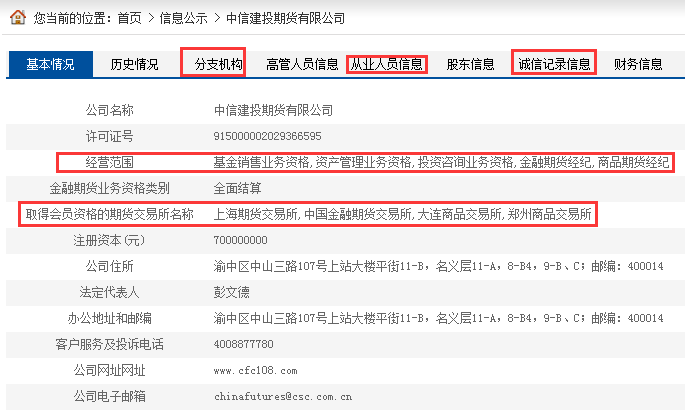Click 您当前的位置 breadcrumb text
This screenshot has height=415, width=685.
coord(72,18)
